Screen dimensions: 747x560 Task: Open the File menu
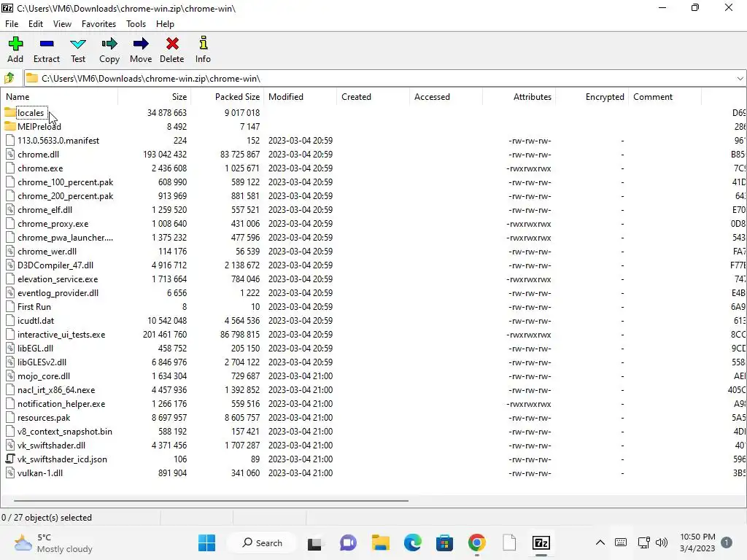12,24
